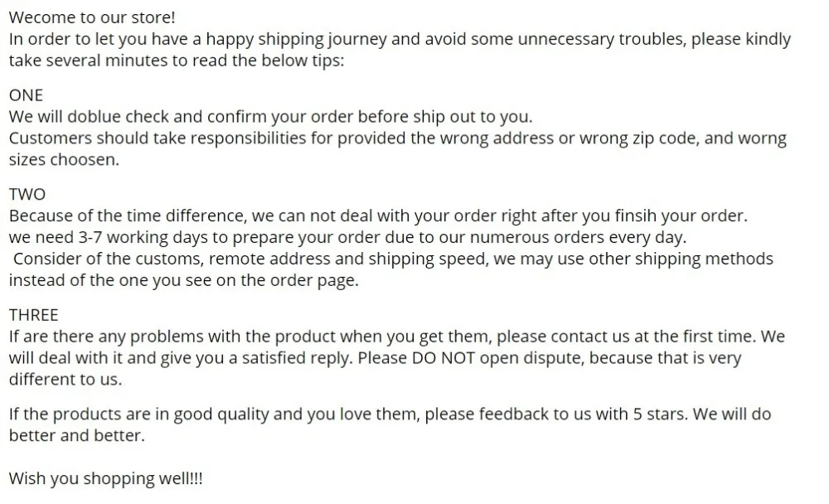Click 'different to us.' text
Image resolution: width=829 pixels, height=504 pixels.
coord(65,380)
